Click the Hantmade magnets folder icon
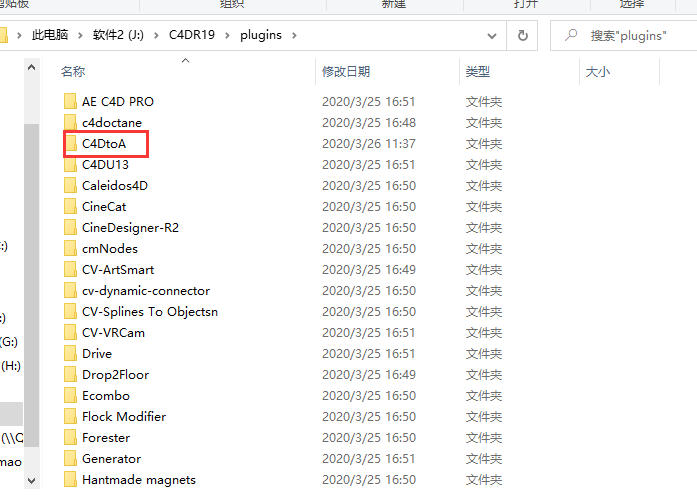This screenshot has width=697, height=502. pos(70,479)
